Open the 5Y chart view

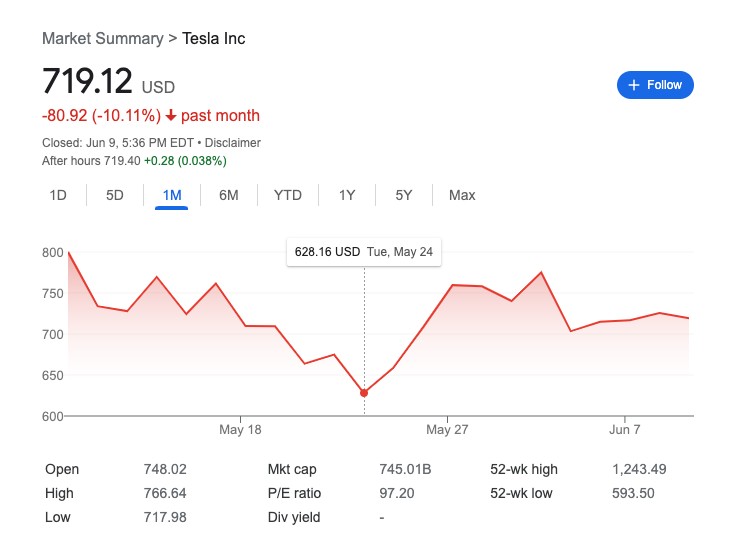pos(404,195)
